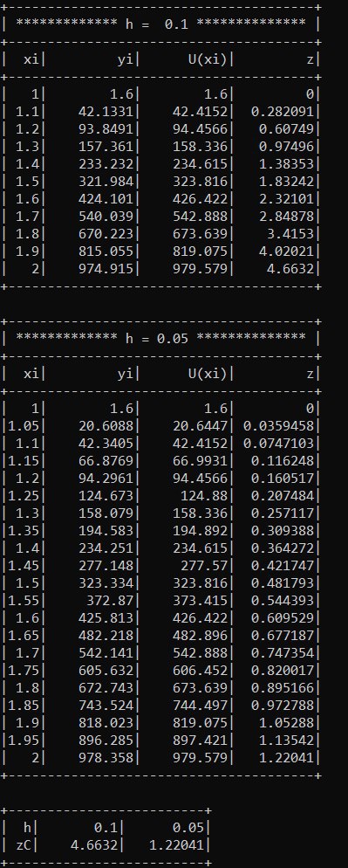Select z value 3.4153
The image size is (348, 868).
[290, 234]
